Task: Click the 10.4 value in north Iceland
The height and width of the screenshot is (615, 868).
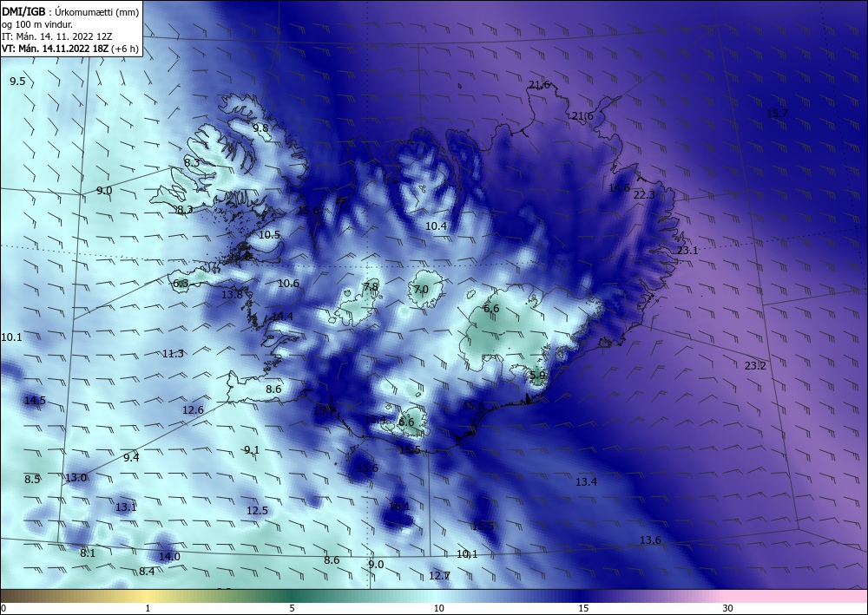Action: coord(437,226)
